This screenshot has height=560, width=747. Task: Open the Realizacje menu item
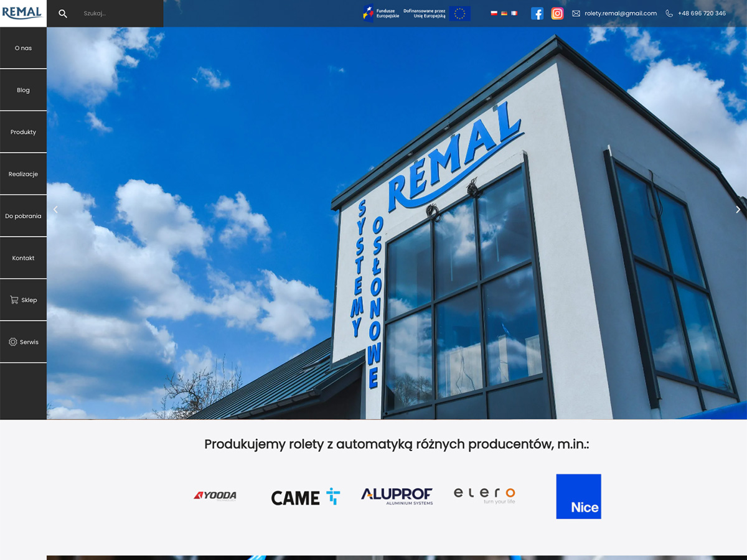point(23,174)
